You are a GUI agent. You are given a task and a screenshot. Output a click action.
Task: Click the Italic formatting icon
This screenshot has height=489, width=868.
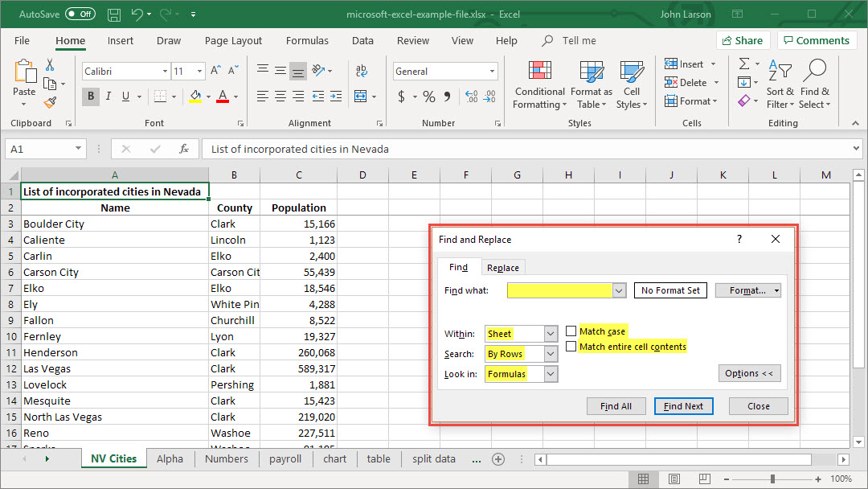(x=108, y=97)
